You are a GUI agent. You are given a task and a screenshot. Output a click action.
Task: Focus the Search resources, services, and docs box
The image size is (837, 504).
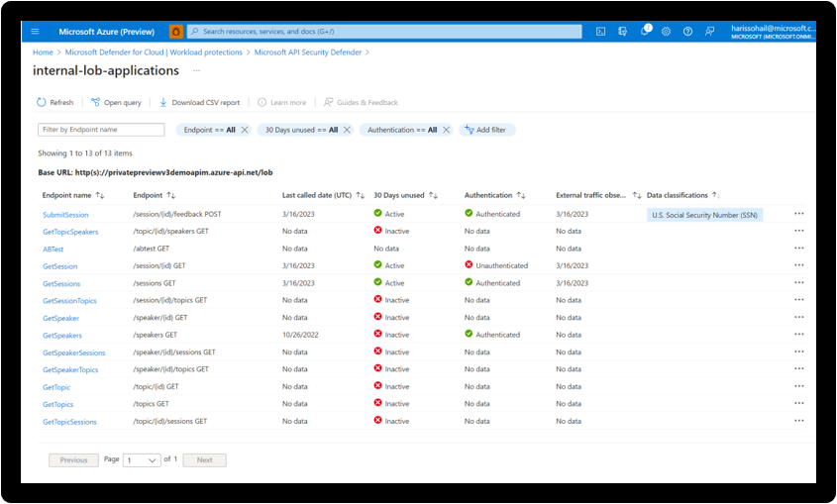(x=384, y=32)
